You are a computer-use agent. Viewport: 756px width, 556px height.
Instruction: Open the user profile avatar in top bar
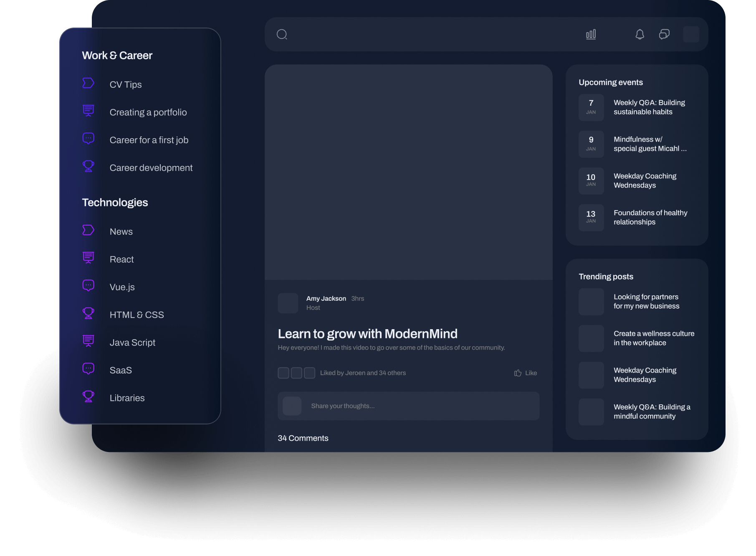tap(691, 34)
